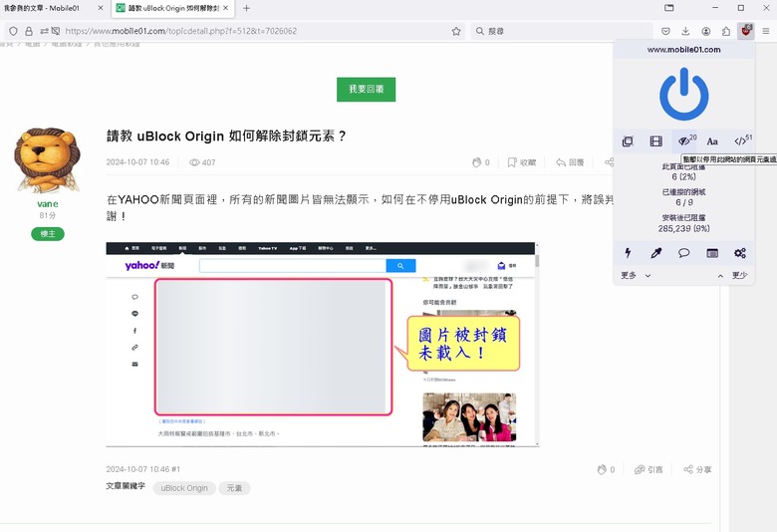Click 回覆 reply button near title
Viewport: 777px width, 532px height.
click(x=570, y=162)
